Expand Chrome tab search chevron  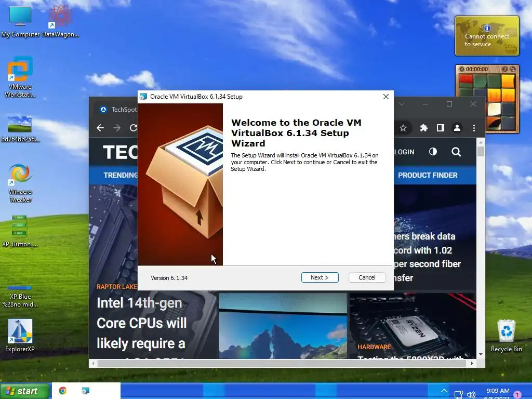point(402,104)
